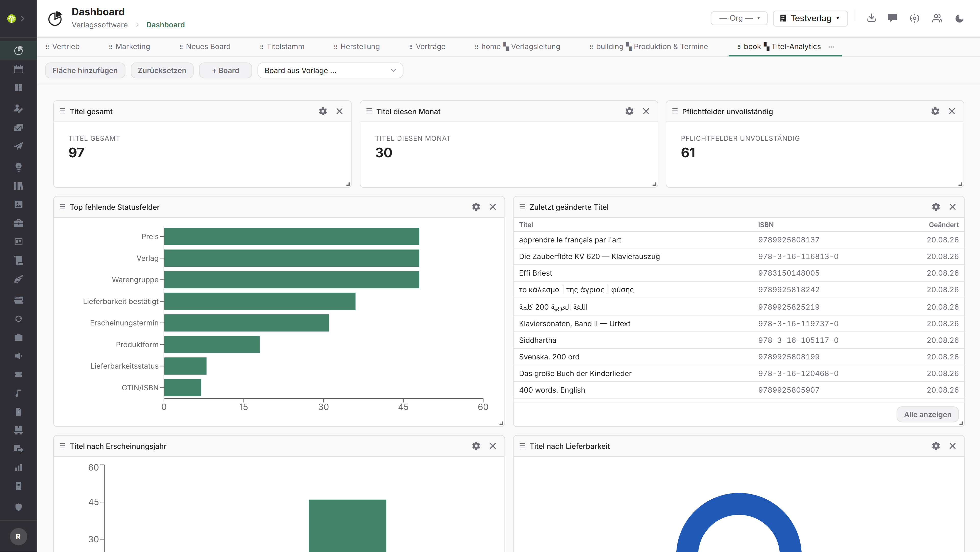The width and height of the screenshot is (980, 552).
Task: Open the calendar icon in the sidebar
Action: (x=18, y=69)
